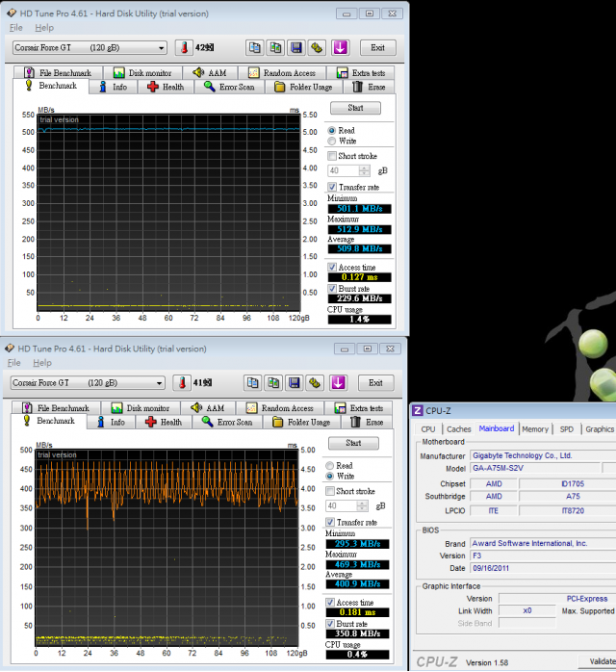The width and height of the screenshot is (616, 672).
Task: Toggle Transfer rate checkbox in top HD Tune window
Action: (x=332, y=187)
